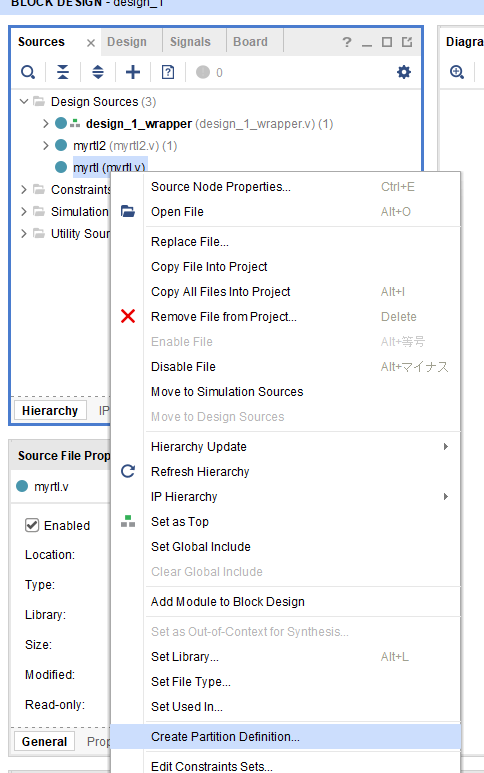Add sources with the plus icon
484x773 pixels.
point(133,72)
